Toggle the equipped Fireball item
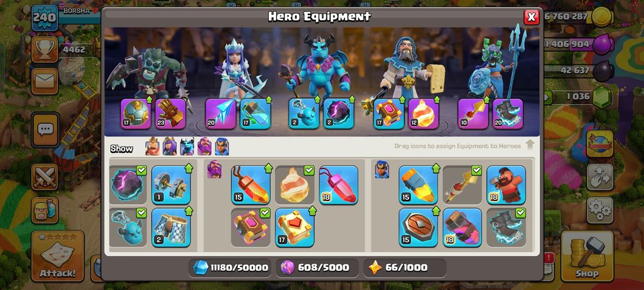644x290 pixels. coord(294,185)
